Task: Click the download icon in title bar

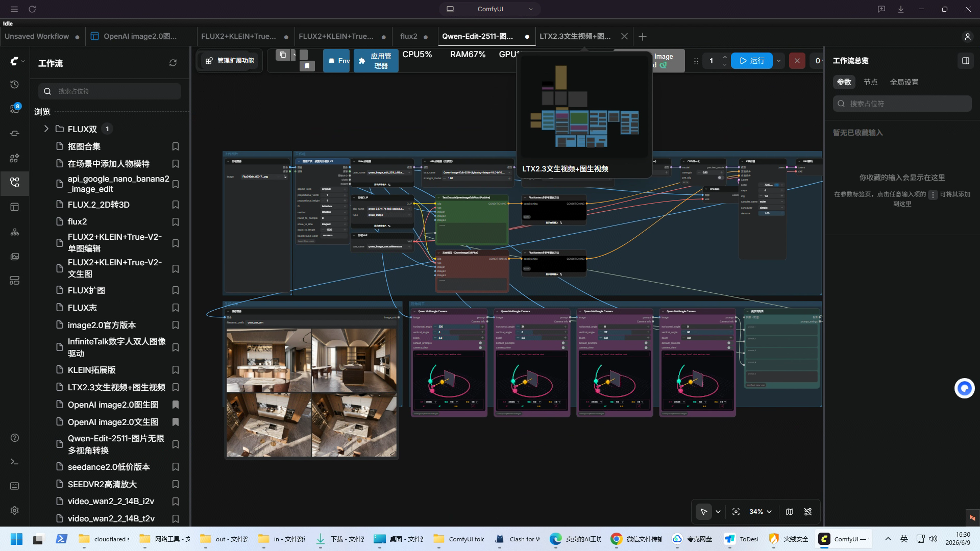Action: click(901, 9)
